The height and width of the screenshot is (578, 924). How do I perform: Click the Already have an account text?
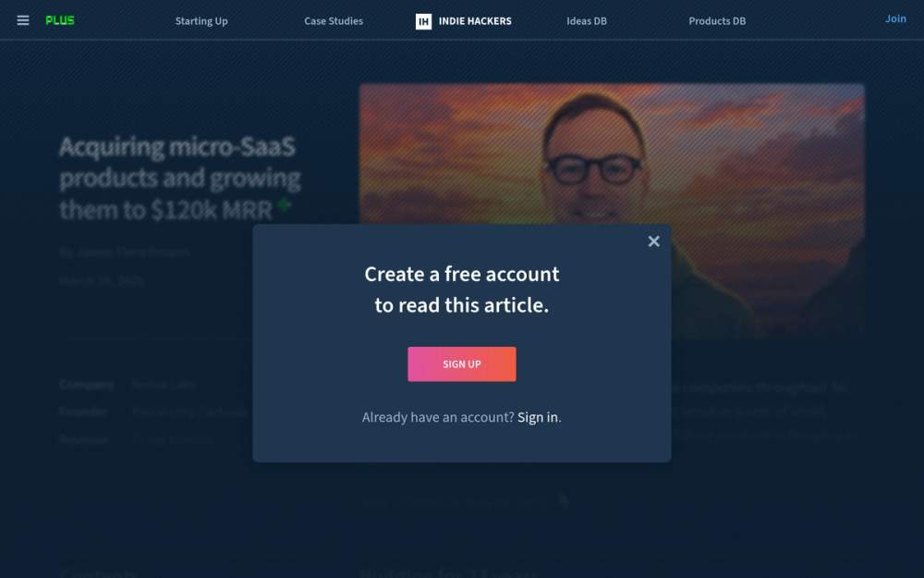coord(438,417)
